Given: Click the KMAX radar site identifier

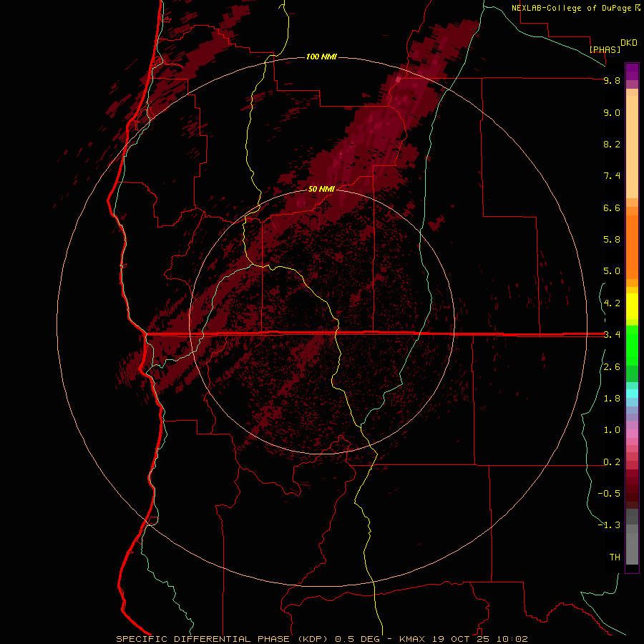Looking at the screenshot, I should click(411, 639).
